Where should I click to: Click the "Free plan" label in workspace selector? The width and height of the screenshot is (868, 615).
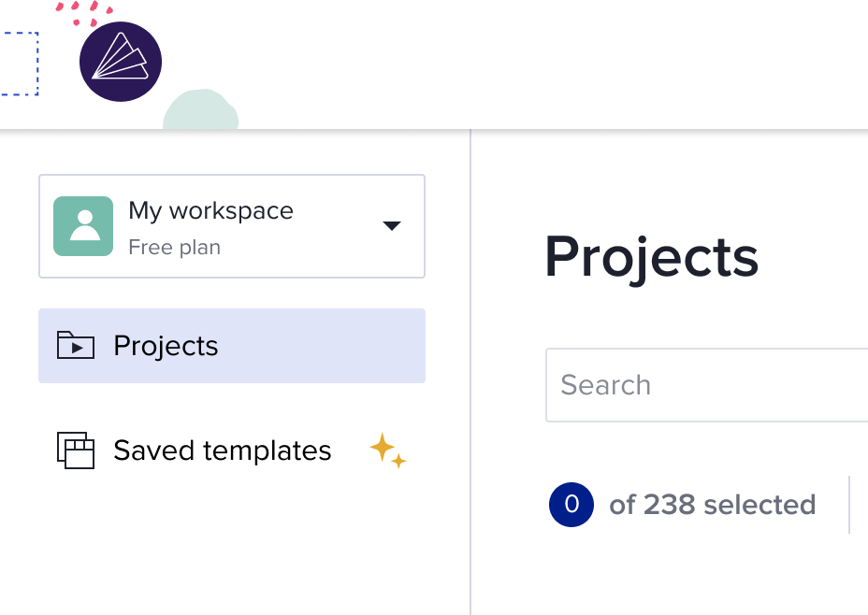click(x=174, y=248)
